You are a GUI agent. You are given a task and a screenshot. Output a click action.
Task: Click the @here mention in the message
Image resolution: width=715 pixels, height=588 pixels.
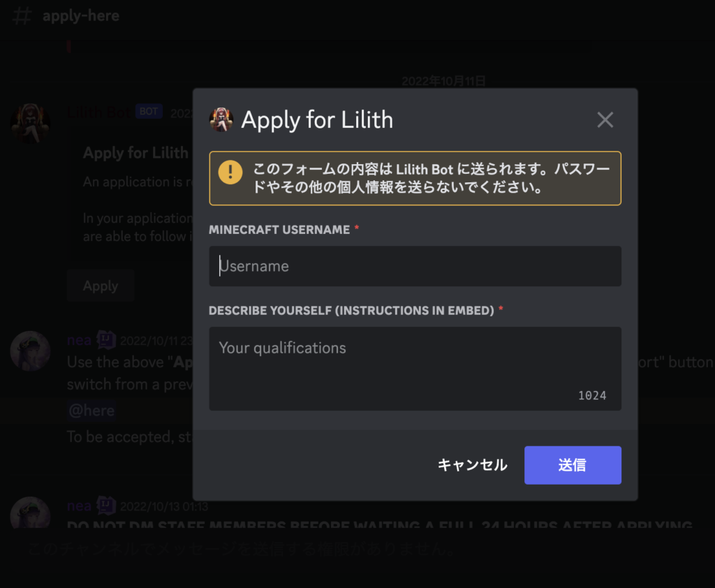point(91,411)
